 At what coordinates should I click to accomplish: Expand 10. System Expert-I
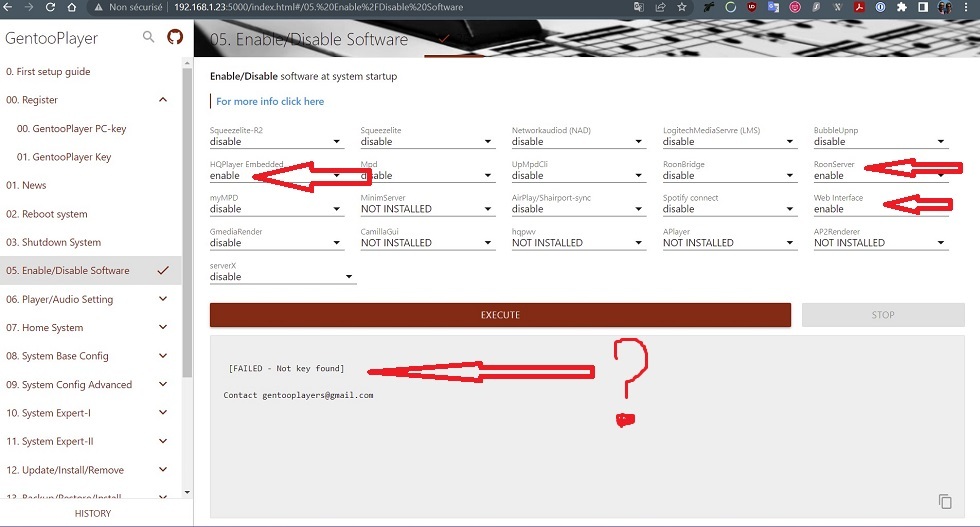pos(163,413)
